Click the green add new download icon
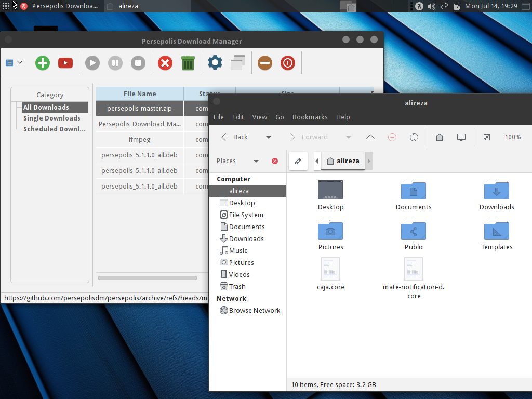The width and height of the screenshot is (532, 399). 43,63
